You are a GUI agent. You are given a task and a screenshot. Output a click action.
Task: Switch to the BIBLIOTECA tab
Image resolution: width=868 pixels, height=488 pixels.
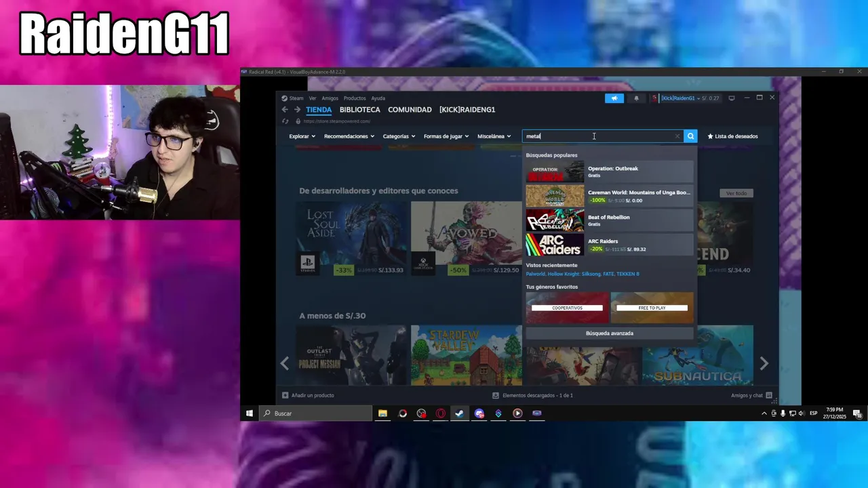pos(359,110)
